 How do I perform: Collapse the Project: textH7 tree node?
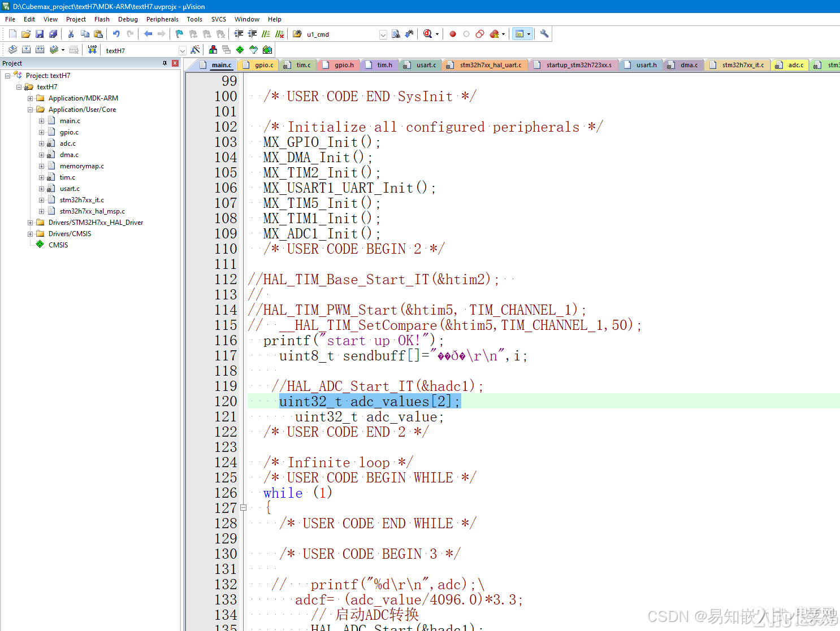tap(7, 76)
